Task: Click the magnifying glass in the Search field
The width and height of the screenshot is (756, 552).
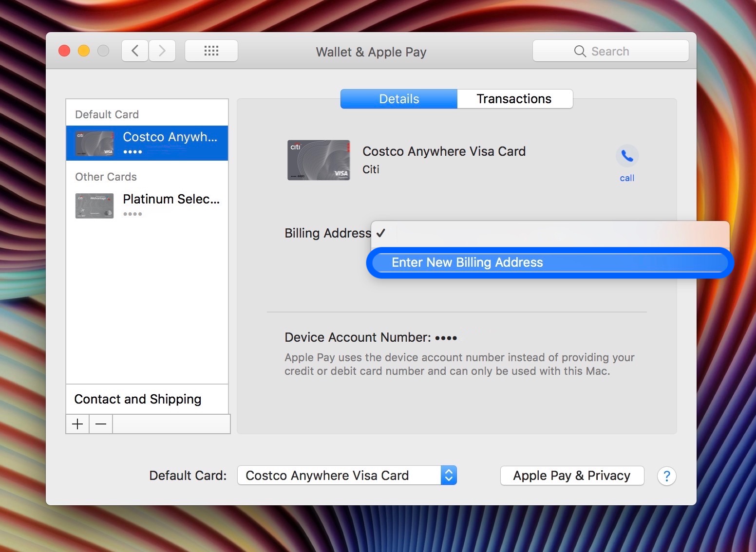Action: coord(580,51)
